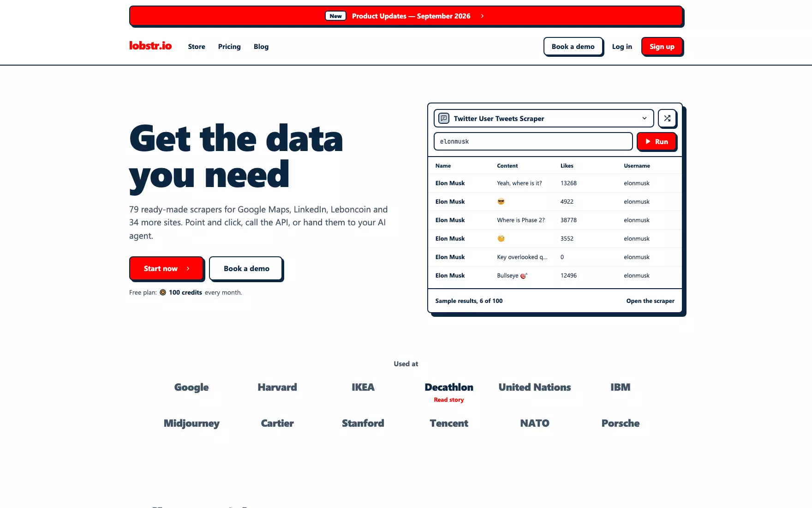Click the 38778 likes value

point(568,220)
